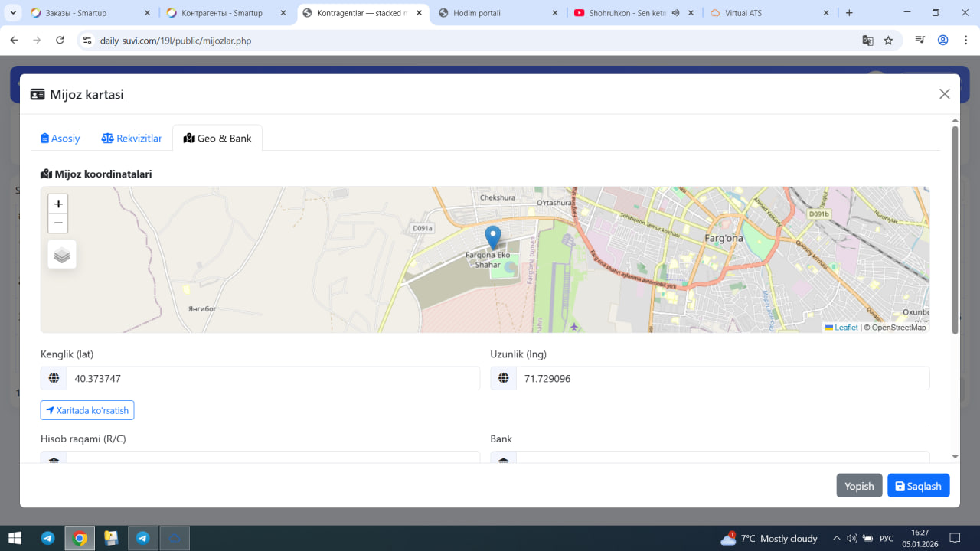Bookmark this page with star icon

click(888, 41)
